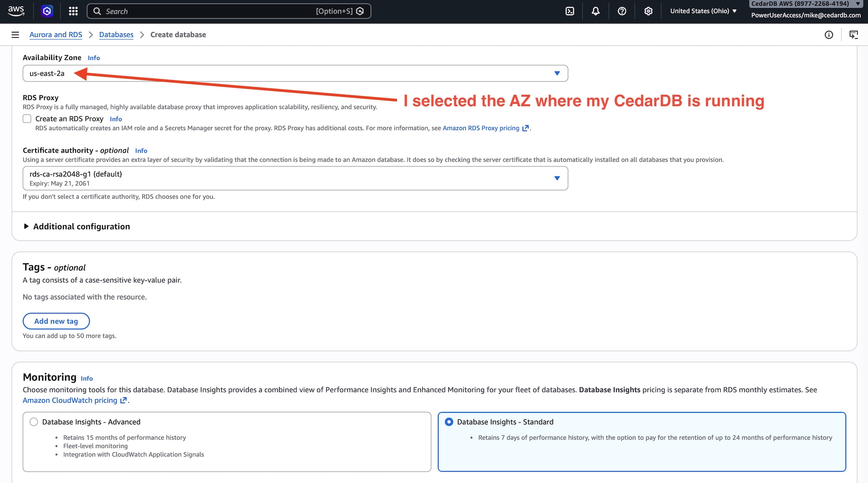Open the Certificate authority dropdown
The height and width of the screenshot is (483, 868).
pyautogui.click(x=295, y=178)
